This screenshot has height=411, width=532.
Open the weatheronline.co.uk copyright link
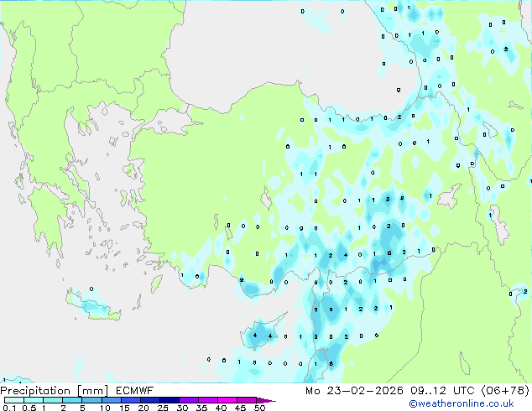pyautogui.click(x=462, y=403)
